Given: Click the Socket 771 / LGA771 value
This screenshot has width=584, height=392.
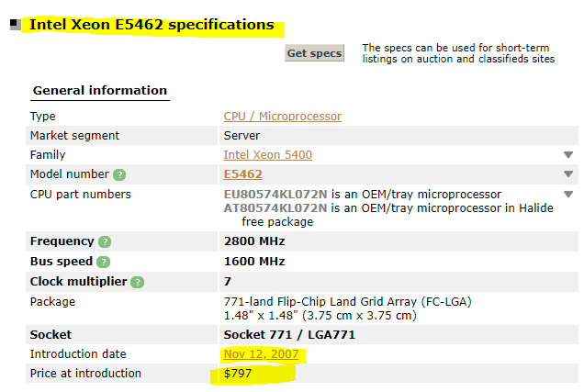Looking at the screenshot, I should click(287, 335).
